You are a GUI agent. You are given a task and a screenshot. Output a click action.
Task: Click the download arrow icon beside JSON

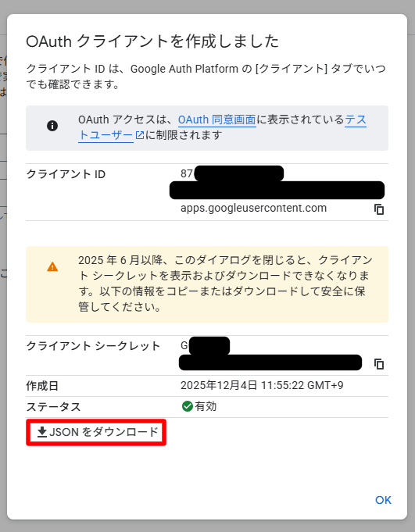pos(42,432)
